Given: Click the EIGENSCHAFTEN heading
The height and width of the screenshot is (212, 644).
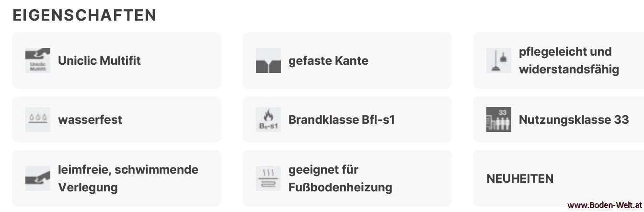Looking at the screenshot, I should pos(84,15).
